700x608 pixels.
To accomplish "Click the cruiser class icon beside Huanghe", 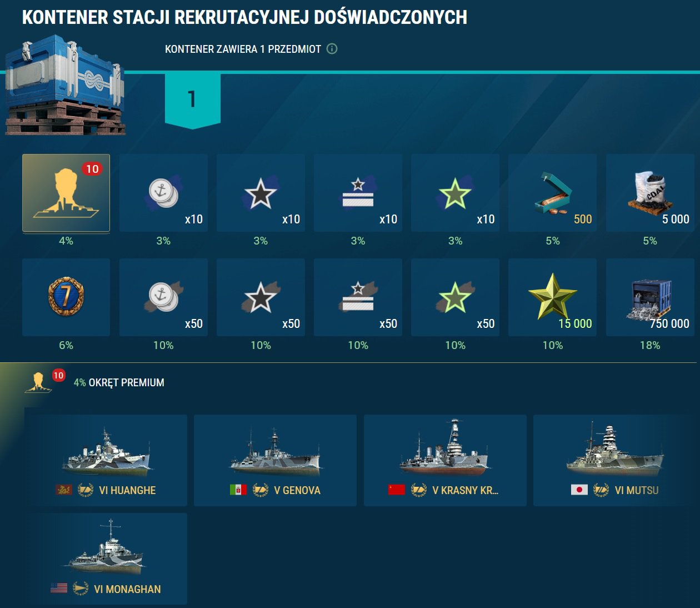I will point(86,490).
